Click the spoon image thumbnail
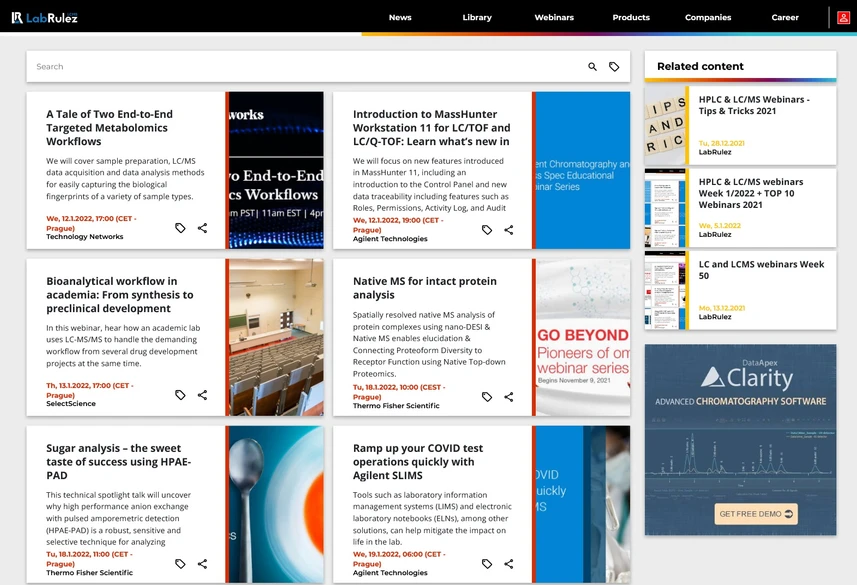 [276, 504]
